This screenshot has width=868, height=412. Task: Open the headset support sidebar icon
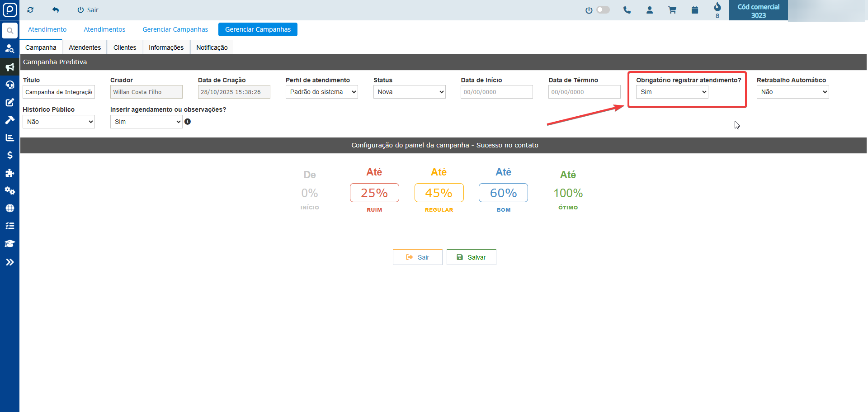[9, 85]
